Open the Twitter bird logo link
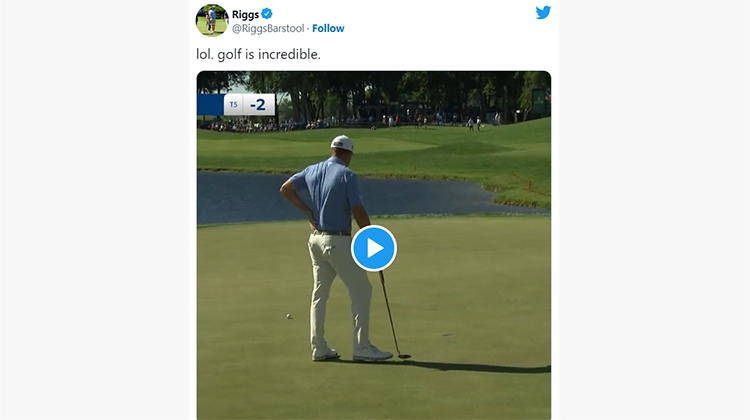750x420 pixels. pos(543,12)
